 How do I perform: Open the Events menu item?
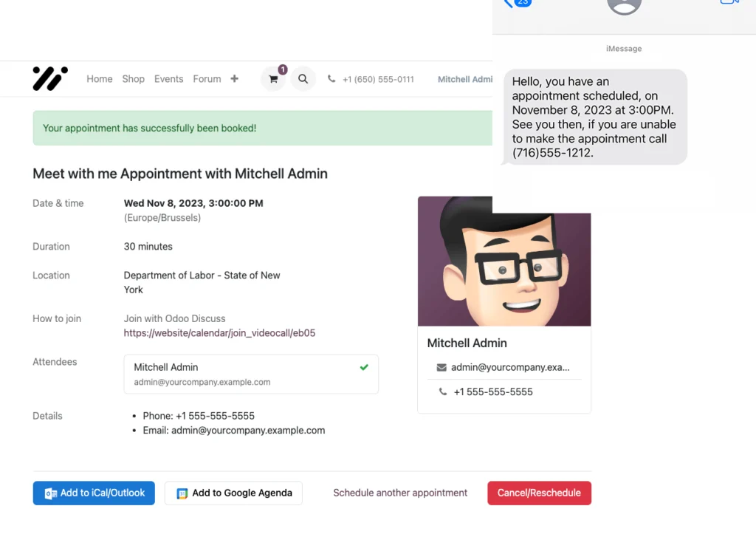click(x=168, y=79)
